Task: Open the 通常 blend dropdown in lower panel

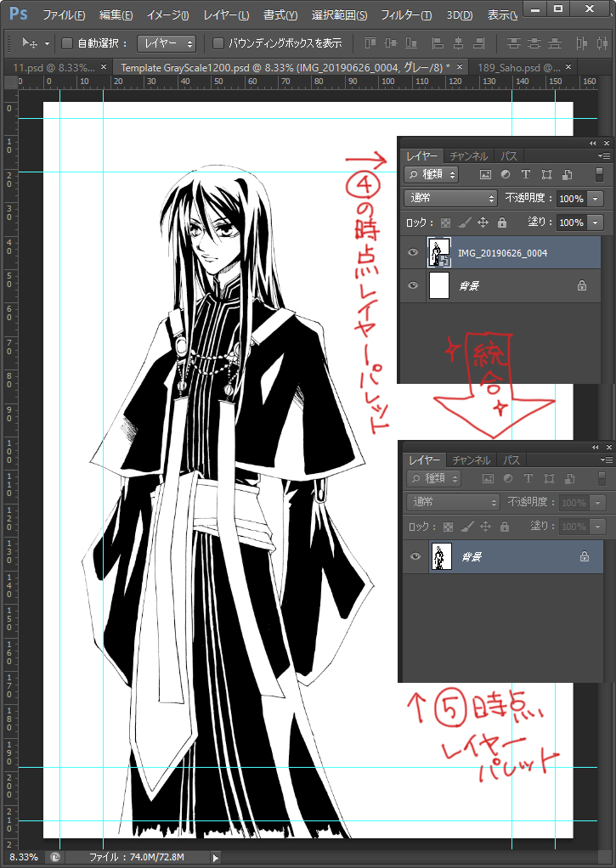Action: pos(453,502)
